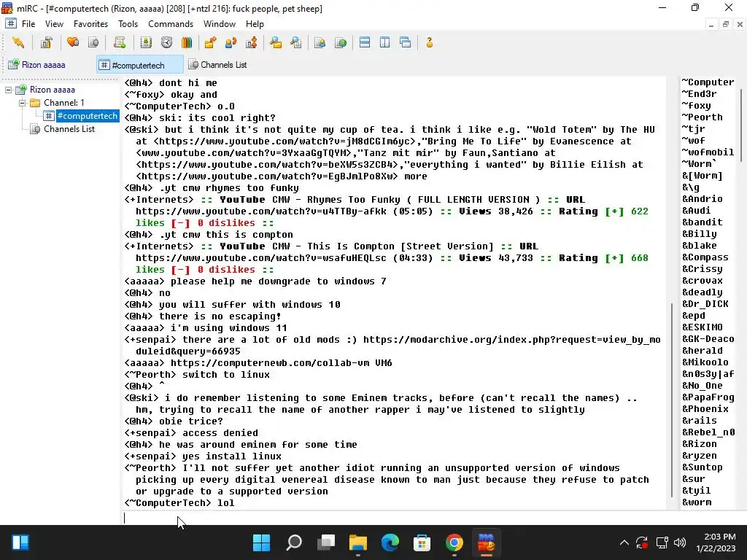Screen dimensions: 747x560
Task: Open the Windows Start button
Action: click(261, 542)
